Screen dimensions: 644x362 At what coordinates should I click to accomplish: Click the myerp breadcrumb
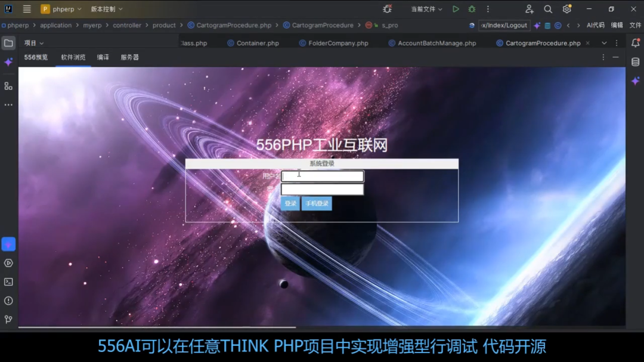click(92, 25)
